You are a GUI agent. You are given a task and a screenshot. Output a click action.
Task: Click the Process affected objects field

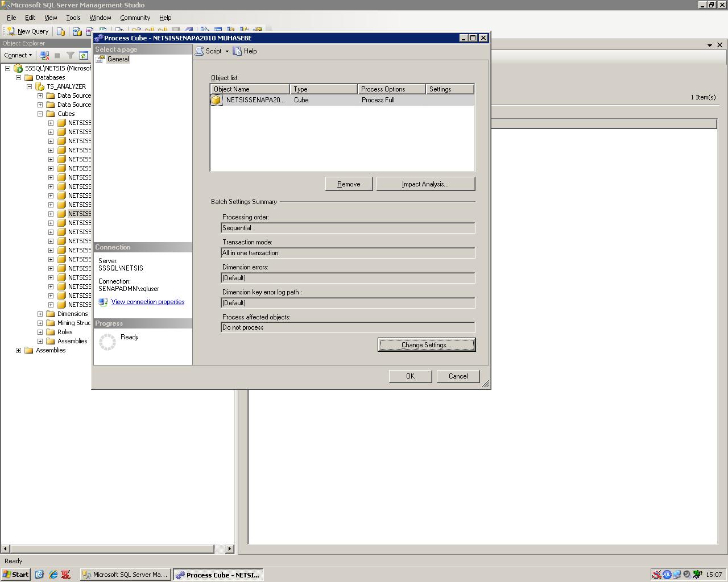pos(348,327)
